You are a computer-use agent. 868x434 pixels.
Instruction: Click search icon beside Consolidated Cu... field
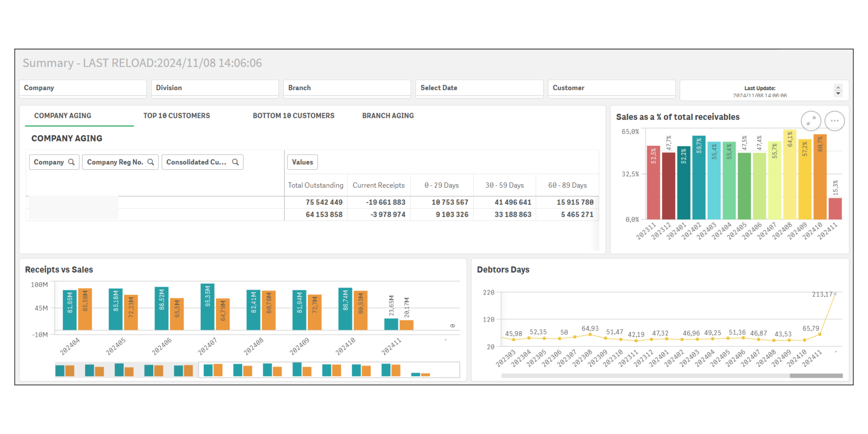(235, 162)
